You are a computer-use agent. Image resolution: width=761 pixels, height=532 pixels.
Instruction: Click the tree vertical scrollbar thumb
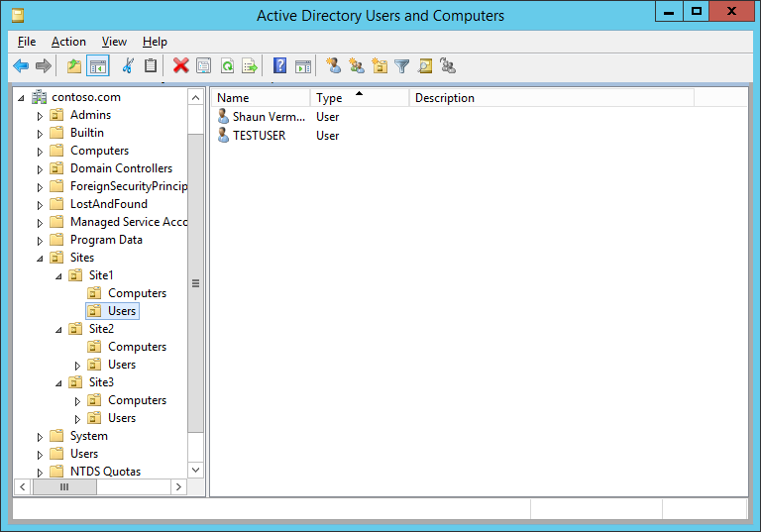(x=195, y=283)
